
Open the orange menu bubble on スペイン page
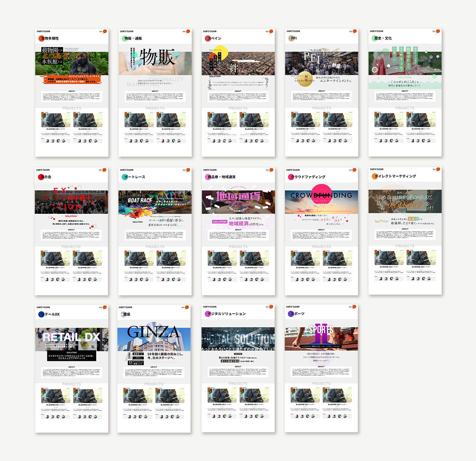[271, 32]
